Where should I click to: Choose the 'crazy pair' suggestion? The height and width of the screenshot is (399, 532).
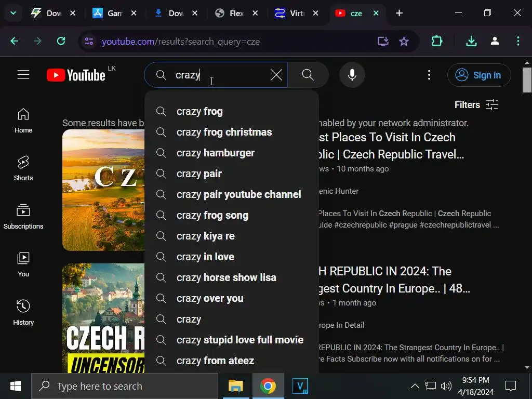pos(232,174)
